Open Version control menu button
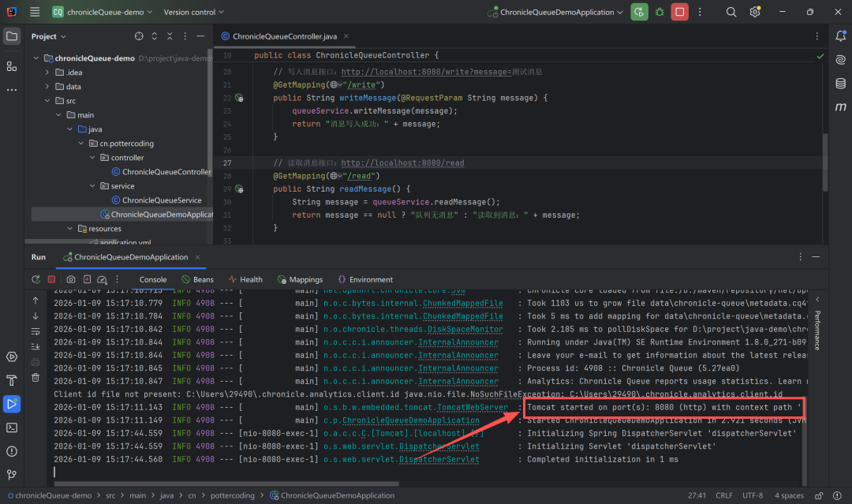852x504 pixels. point(193,12)
